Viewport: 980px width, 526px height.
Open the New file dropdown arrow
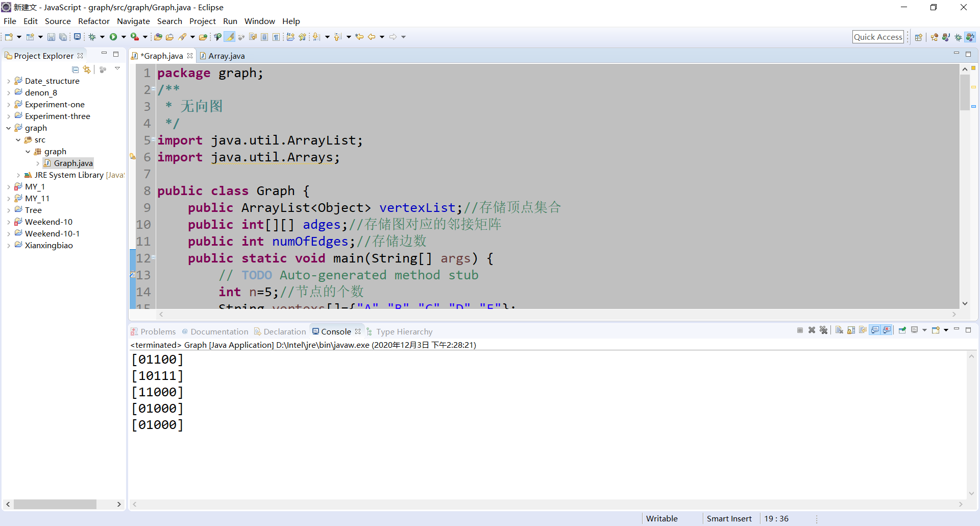click(19, 37)
